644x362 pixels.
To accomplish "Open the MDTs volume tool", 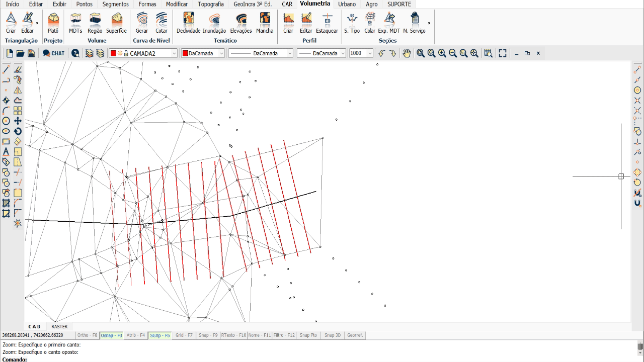I will [x=75, y=23].
